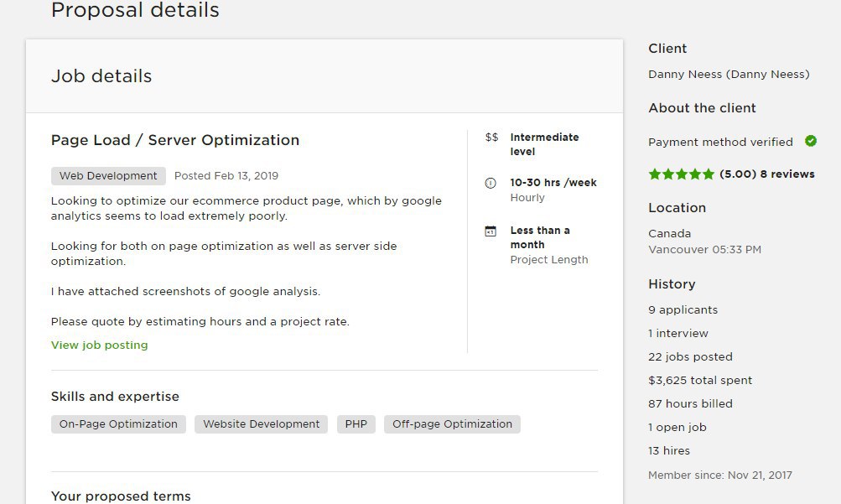
Task: Click client name Danny Neess
Action: click(729, 75)
